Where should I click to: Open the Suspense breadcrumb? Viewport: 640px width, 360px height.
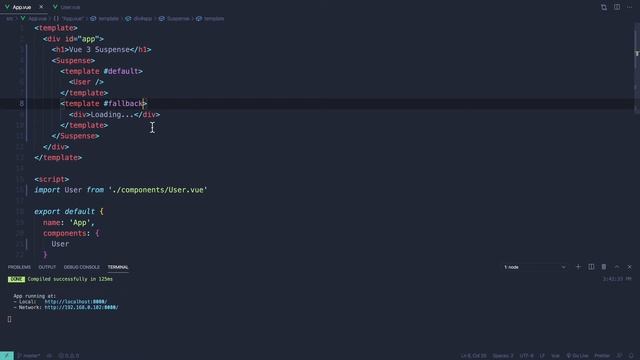coord(174,19)
